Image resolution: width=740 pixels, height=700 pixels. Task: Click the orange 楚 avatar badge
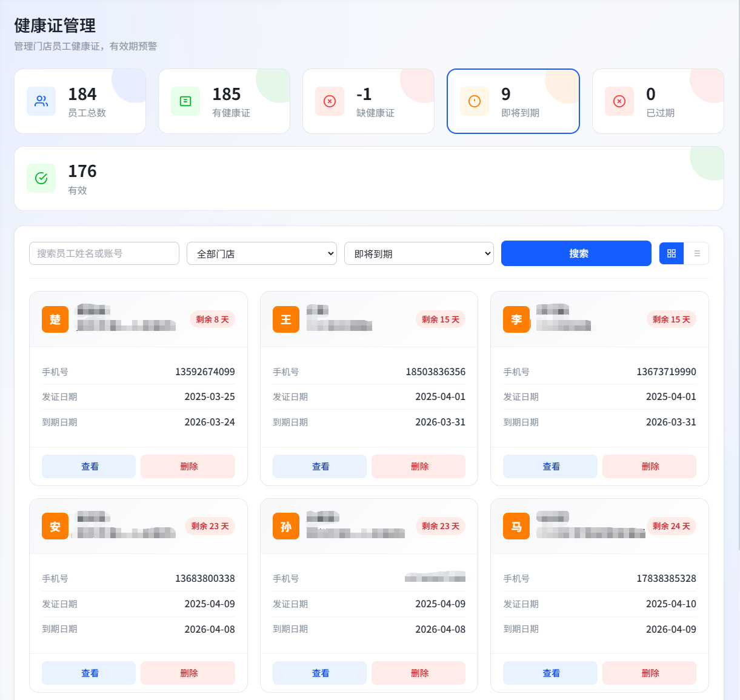[55, 319]
